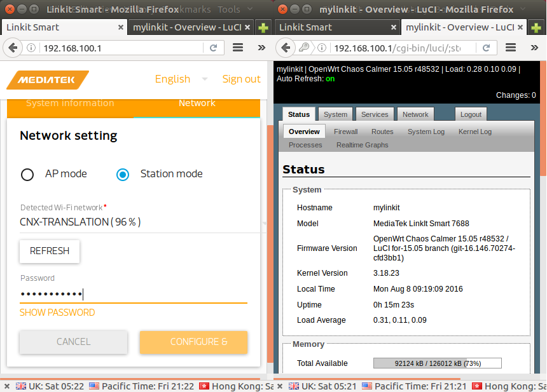Screen dimensions: 547x392
Task: Click US flag in right window status bar
Action: [367, 386]
